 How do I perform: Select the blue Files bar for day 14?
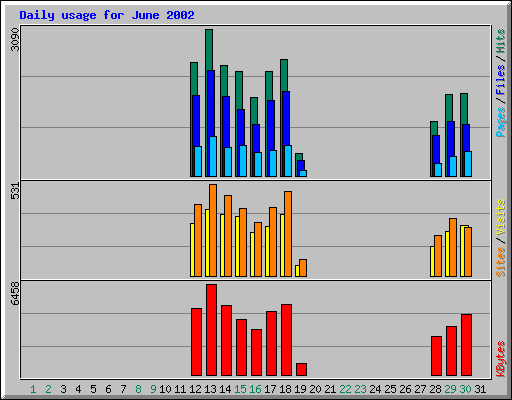[x=226, y=122]
